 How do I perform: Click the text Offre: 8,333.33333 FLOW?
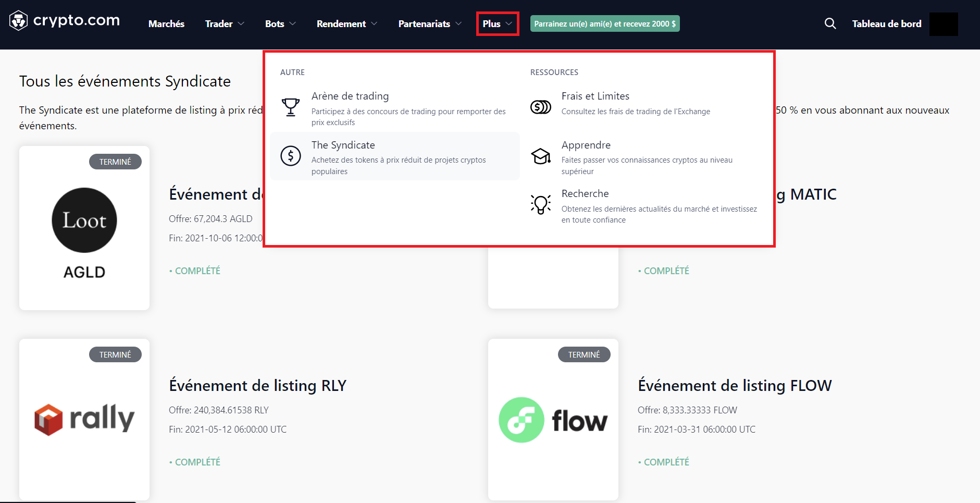(687, 410)
